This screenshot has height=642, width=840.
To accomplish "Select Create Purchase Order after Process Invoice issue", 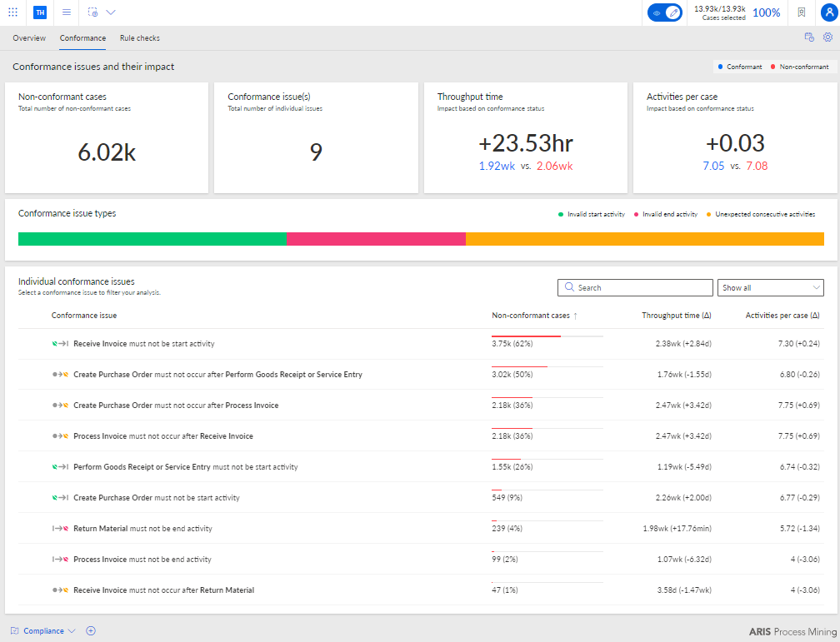I will (421, 406).
